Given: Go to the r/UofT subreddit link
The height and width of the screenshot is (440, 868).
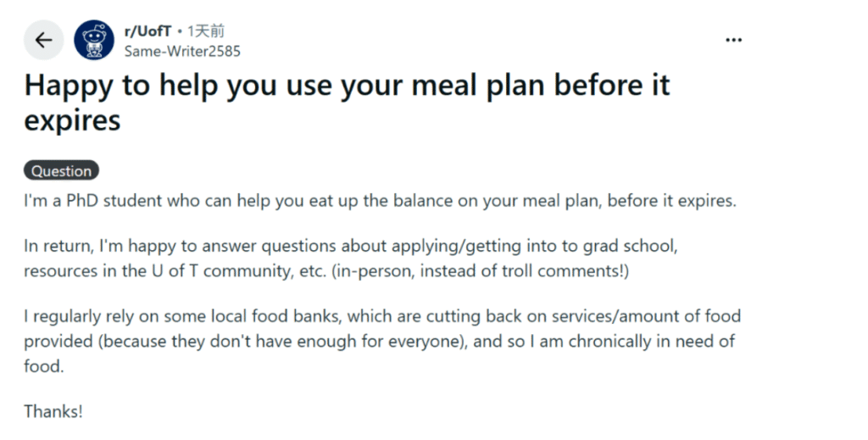Looking at the screenshot, I should coord(147,31).
